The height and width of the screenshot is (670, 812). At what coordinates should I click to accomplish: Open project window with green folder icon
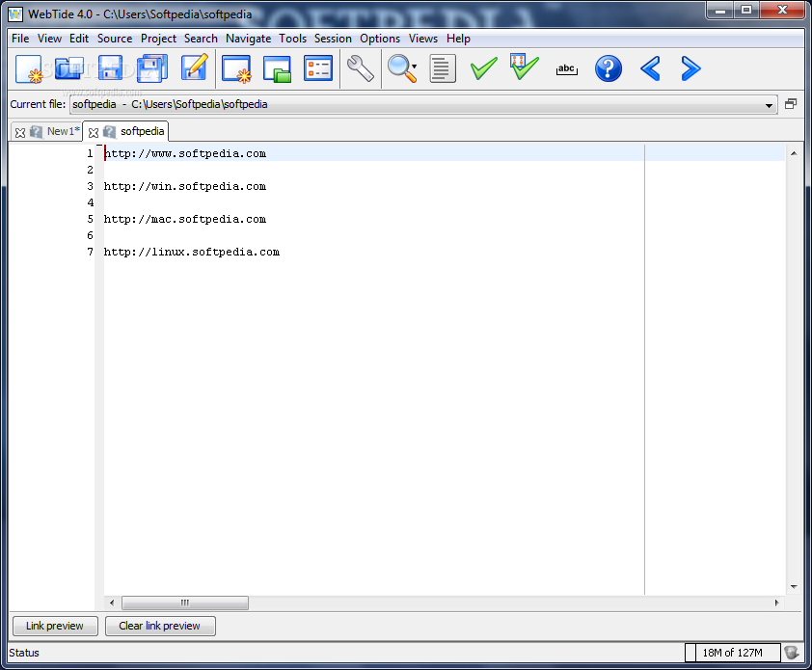[x=277, y=69]
